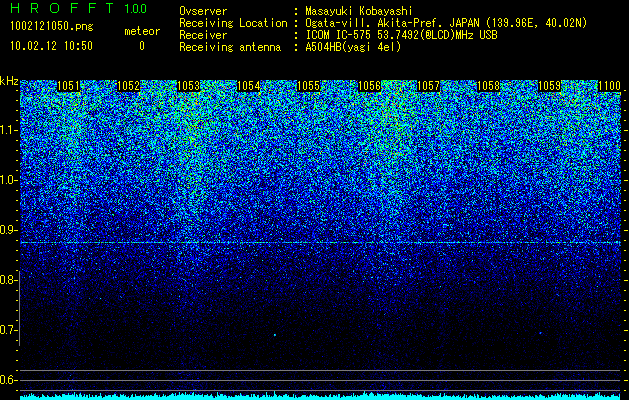Click the observer name Masayuki Kobayashi
Viewport: 629px width, 400px height.
[x=359, y=11]
